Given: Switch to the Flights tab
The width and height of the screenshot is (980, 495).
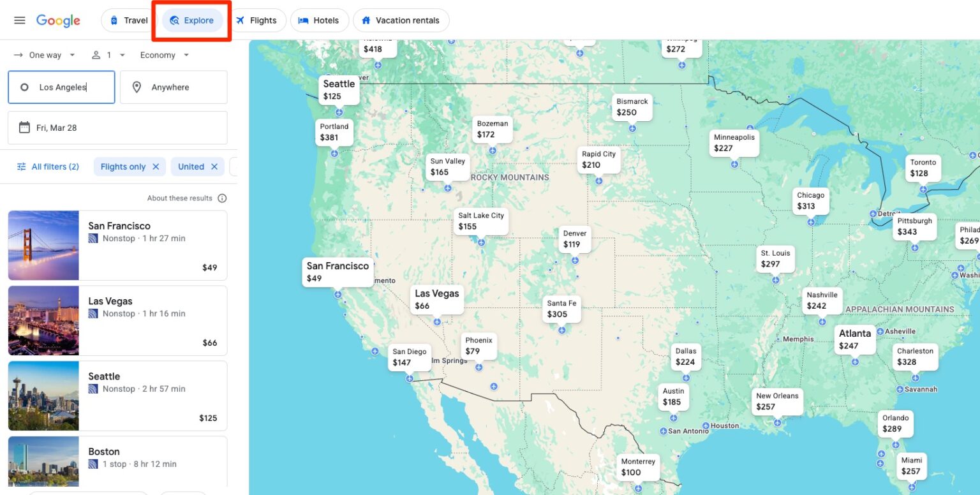Looking at the screenshot, I should pyautogui.click(x=256, y=20).
